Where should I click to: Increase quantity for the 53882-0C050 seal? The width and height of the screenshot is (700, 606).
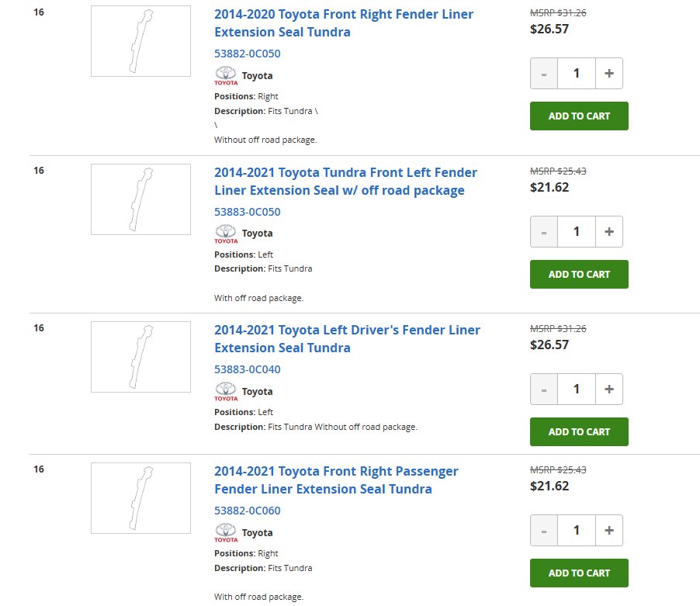tap(609, 73)
